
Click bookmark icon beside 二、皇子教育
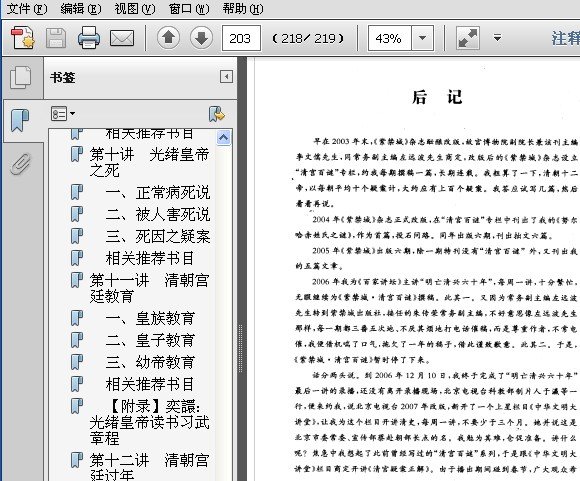coord(77,340)
